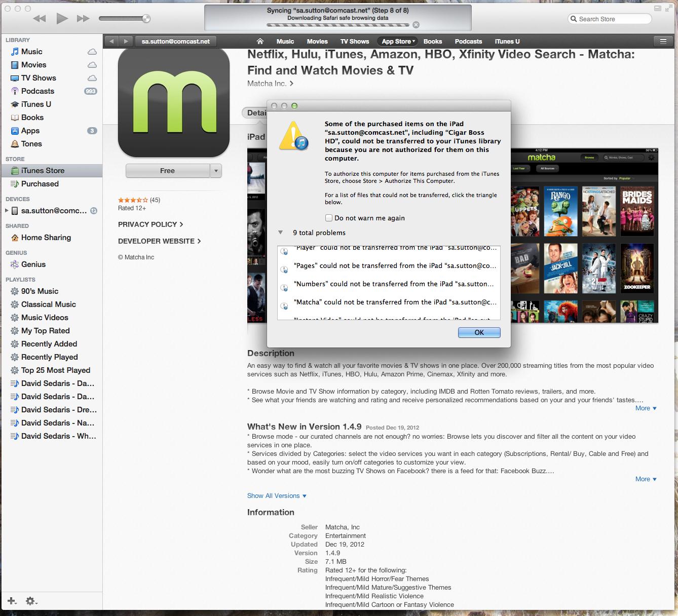Image resolution: width=678 pixels, height=616 pixels.
Task: Expand Show All Versions
Action: pyautogui.click(x=277, y=496)
